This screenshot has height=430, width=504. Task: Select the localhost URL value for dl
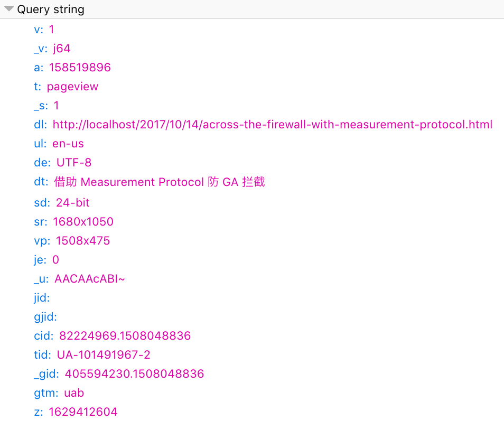pyautogui.click(x=272, y=125)
